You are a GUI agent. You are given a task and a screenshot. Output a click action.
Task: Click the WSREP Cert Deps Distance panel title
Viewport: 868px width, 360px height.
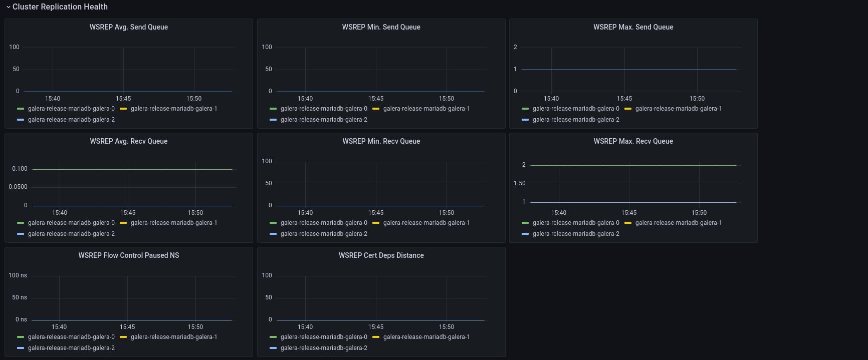pos(381,255)
